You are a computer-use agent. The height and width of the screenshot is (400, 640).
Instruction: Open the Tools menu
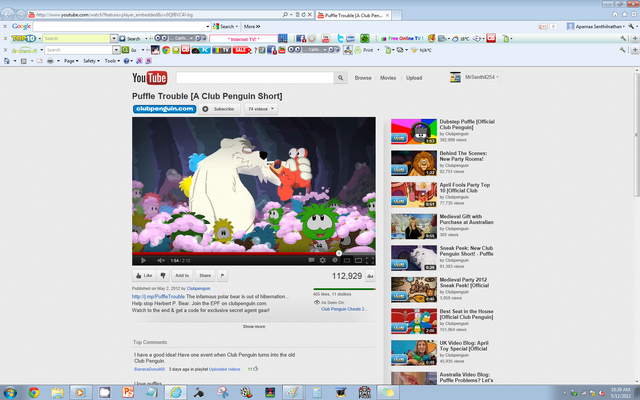click(112, 61)
